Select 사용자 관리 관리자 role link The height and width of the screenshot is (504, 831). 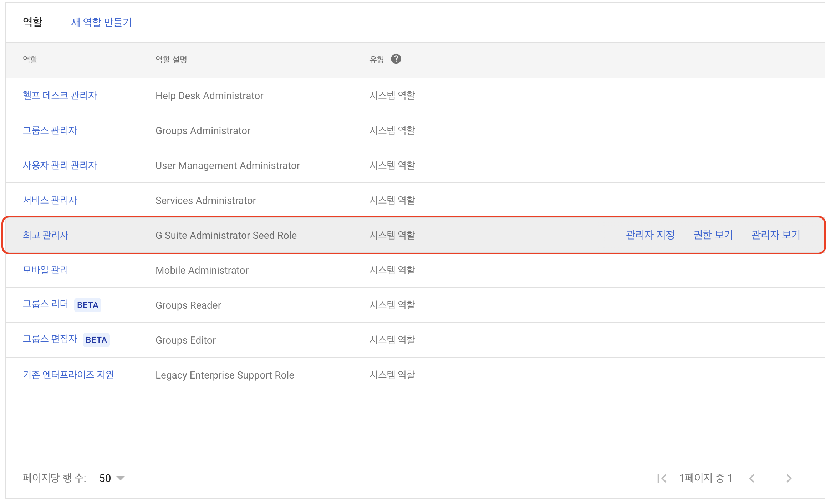(60, 165)
